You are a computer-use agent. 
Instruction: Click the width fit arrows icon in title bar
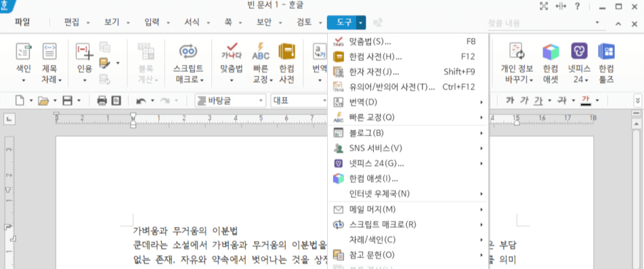561,6
